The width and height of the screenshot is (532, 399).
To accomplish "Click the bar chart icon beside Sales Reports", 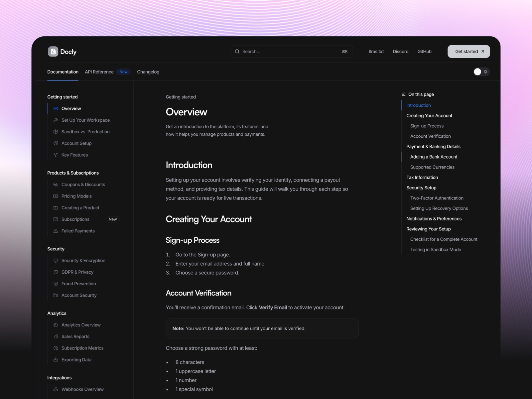I will pos(56,336).
